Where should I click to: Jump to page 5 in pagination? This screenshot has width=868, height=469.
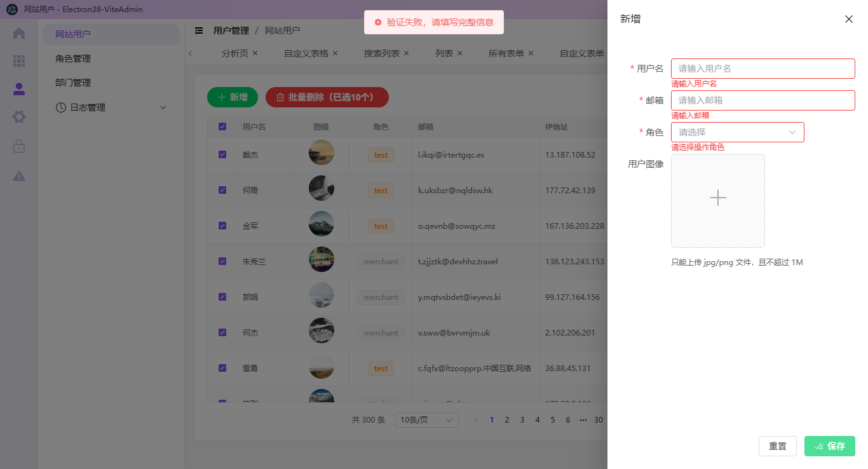(552, 419)
